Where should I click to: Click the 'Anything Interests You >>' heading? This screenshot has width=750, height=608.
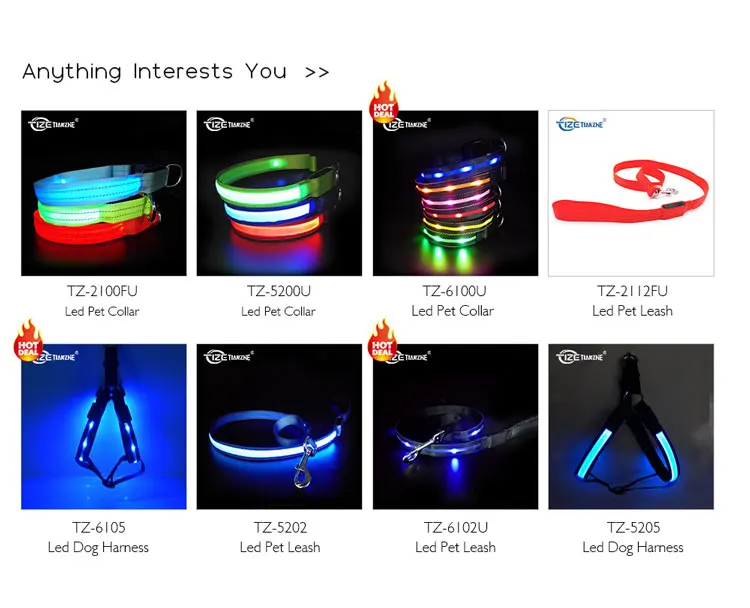click(176, 72)
